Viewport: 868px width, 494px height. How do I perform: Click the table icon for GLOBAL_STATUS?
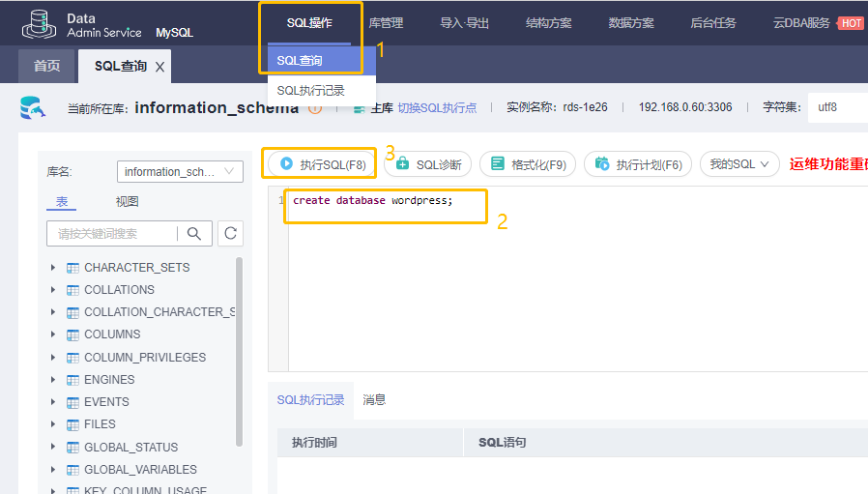coord(72,448)
